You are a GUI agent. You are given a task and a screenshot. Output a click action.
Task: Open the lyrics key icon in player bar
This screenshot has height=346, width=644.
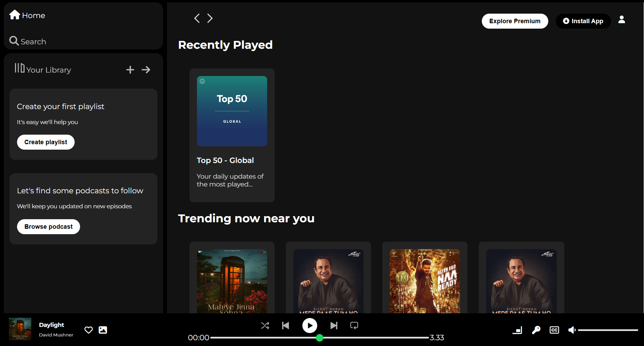(536, 330)
